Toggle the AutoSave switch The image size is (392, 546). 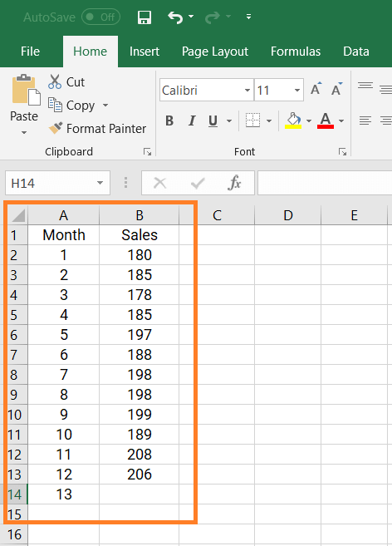point(101,17)
